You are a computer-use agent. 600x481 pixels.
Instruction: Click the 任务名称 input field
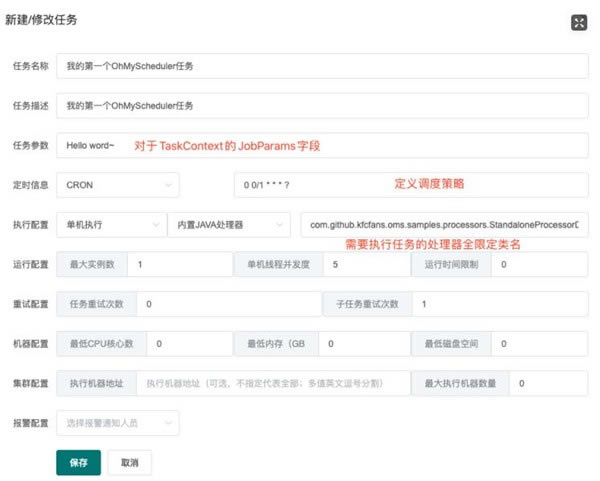click(322, 66)
